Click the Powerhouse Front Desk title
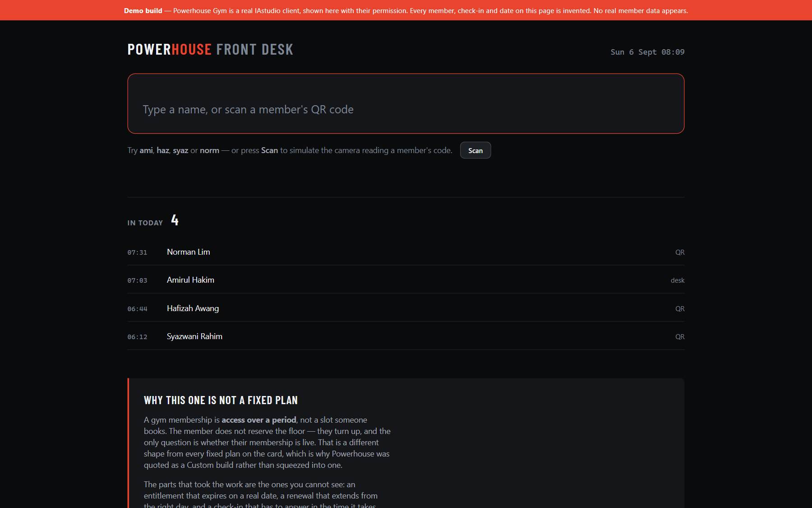Viewport: 812px width, 508px height. (210, 49)
